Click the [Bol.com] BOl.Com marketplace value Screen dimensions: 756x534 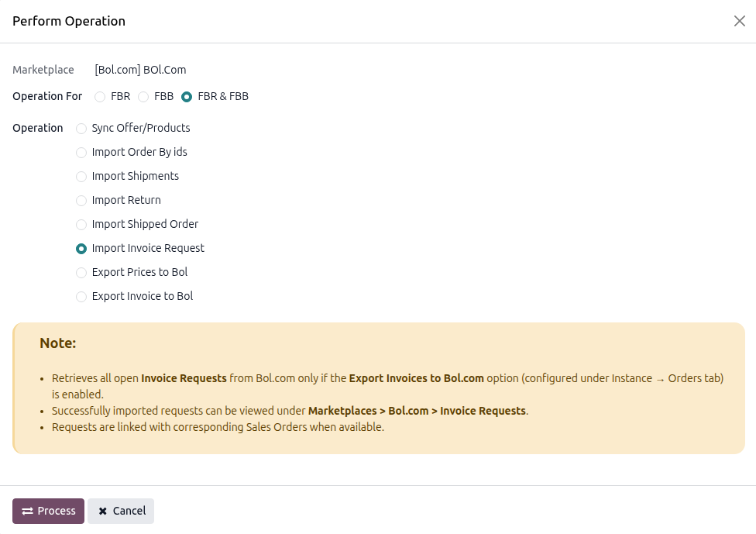click(x=140, y=70)
